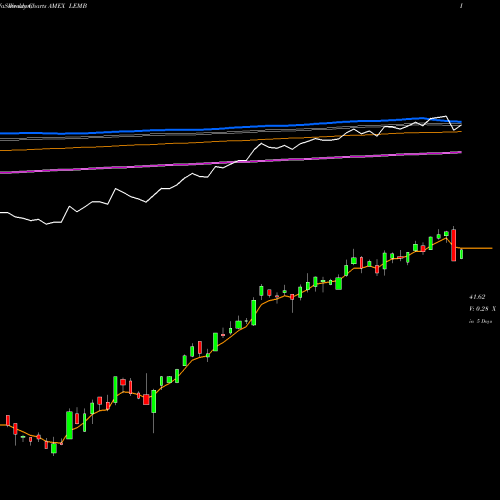This screenshot has width=500, height=500.
Task: Click the volume reading that shows 0.28
Action: click(483, 309)
